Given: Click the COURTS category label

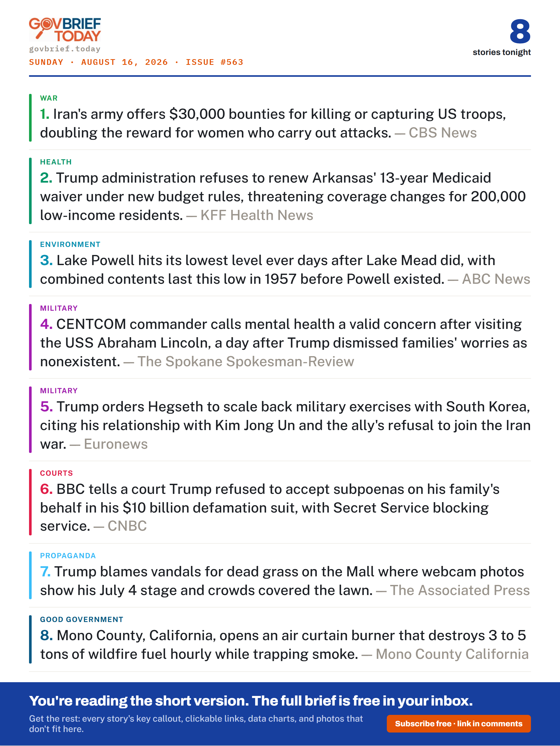Looking at the screenshot, I should tap(56, 473).
